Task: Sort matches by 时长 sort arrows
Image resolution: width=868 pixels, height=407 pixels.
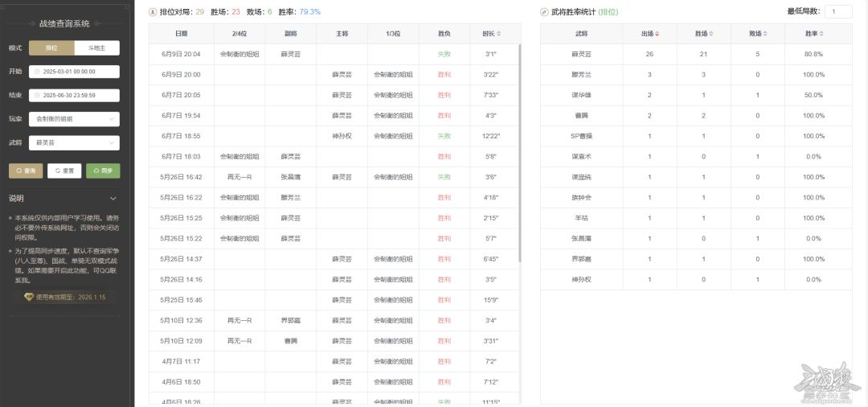Action: 499,34
